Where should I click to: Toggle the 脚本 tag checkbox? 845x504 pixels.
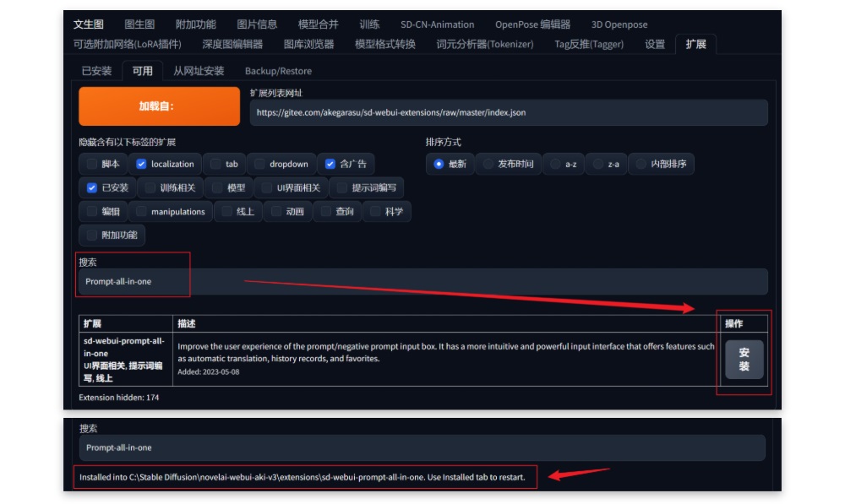[92, 164]
